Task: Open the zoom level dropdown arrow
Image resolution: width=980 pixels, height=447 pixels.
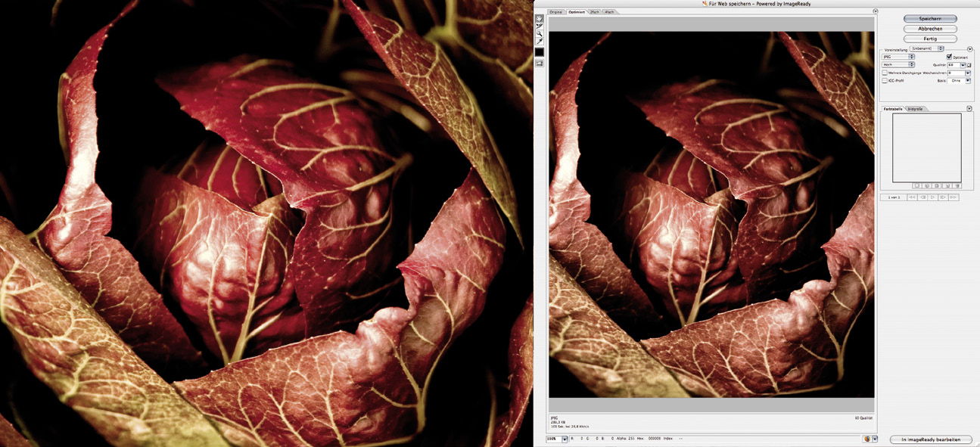Action: [x=565, y=439]
